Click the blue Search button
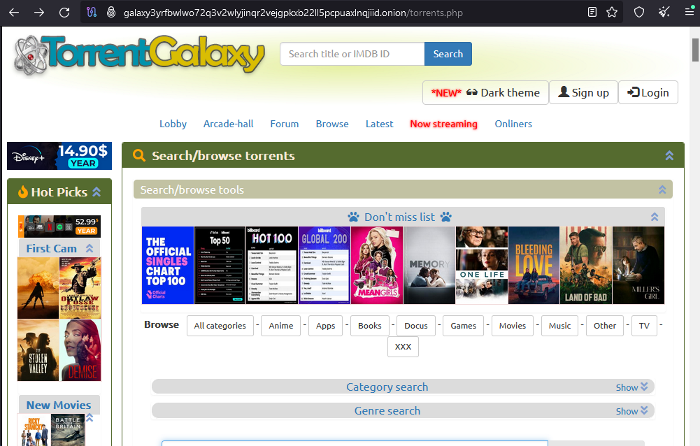 pyautogui.click(x=448, y=54)
